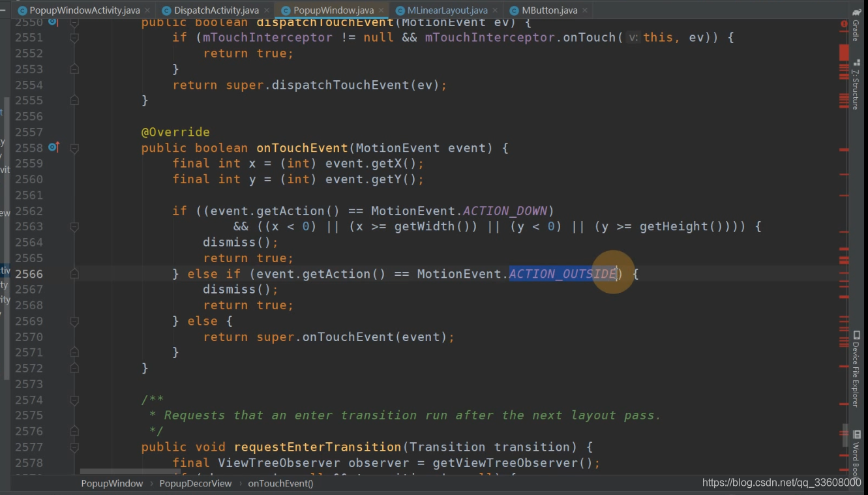Click fold end marker at line 2571

point(74,353)
